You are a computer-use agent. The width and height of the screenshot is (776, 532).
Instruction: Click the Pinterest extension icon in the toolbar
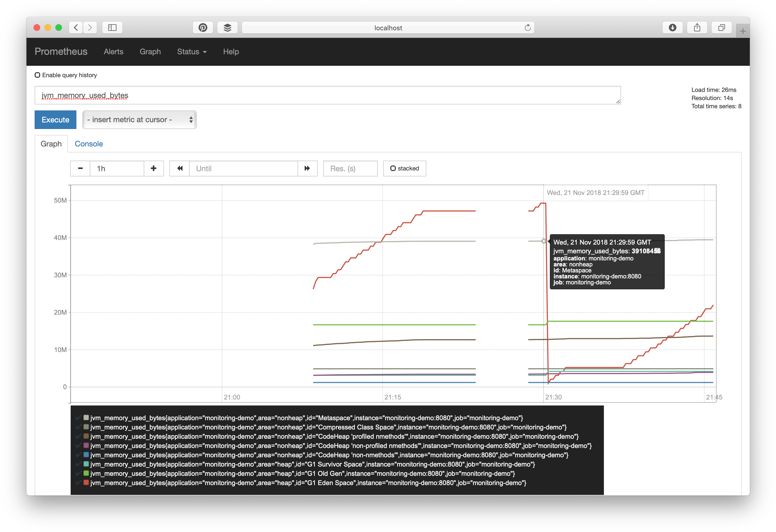coord(203,28)
